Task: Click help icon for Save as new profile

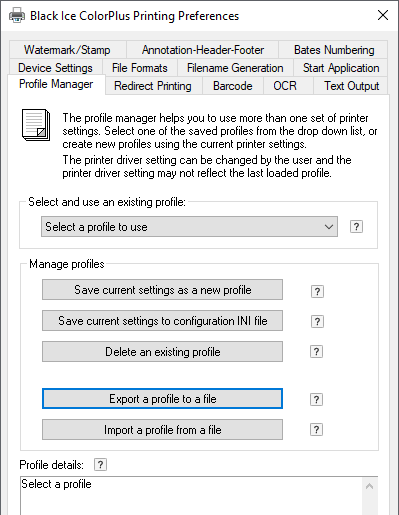Action: [x=317, y=291]
